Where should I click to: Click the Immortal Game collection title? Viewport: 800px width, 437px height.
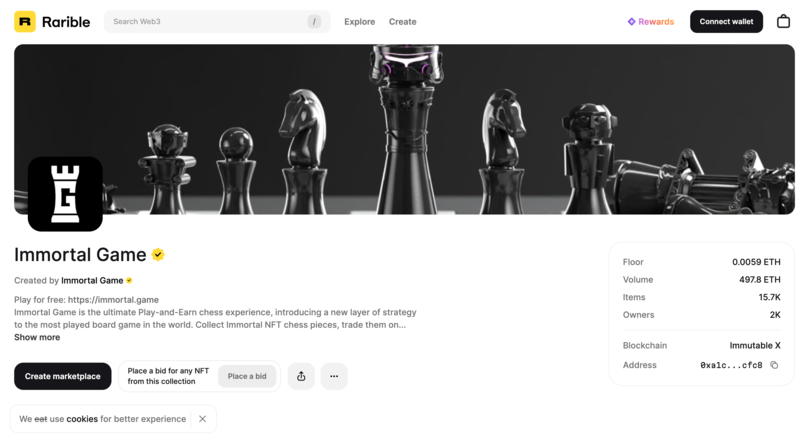80,254
